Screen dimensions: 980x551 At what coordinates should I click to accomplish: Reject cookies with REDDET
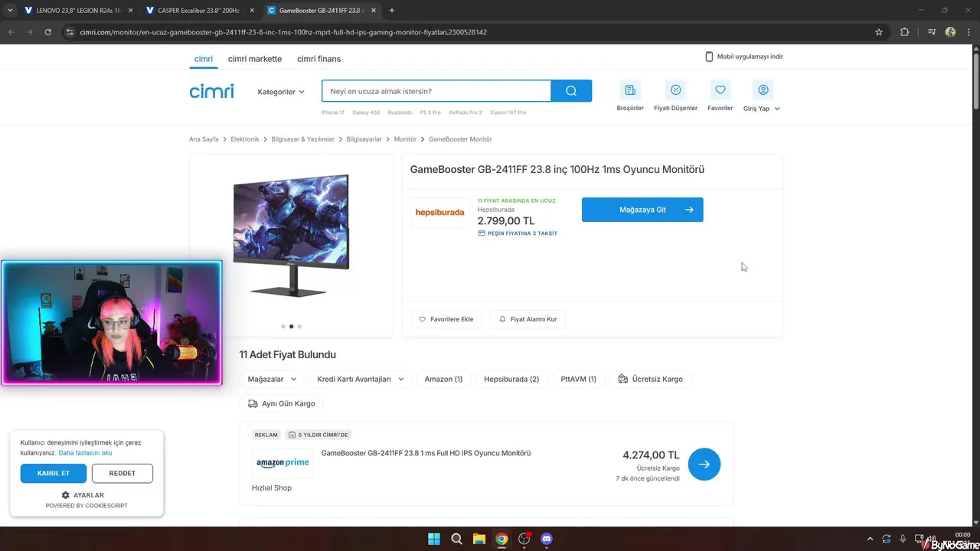(122, 474)
